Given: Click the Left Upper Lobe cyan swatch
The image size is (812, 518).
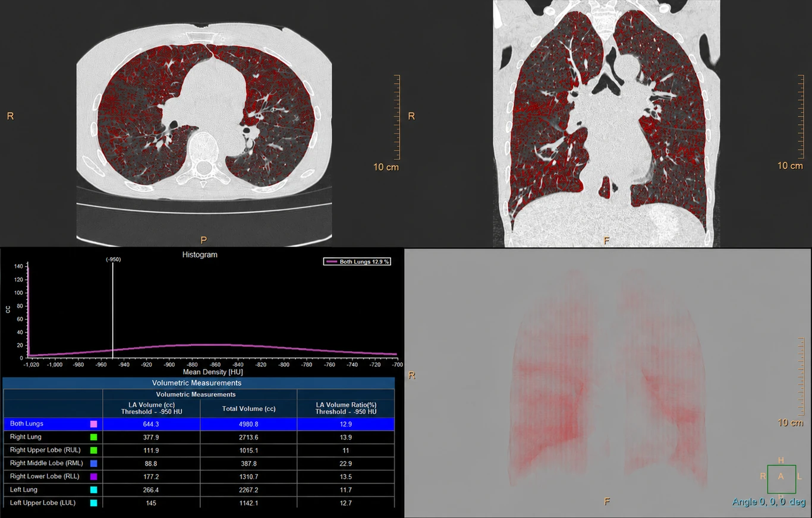Looking at the screenshot, I should point(93,503).
